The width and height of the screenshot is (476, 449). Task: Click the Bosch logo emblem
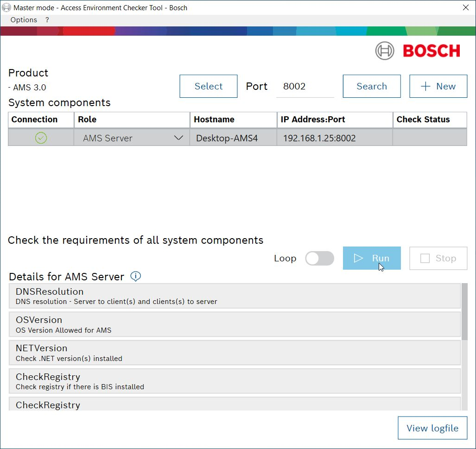click(385, 51)
